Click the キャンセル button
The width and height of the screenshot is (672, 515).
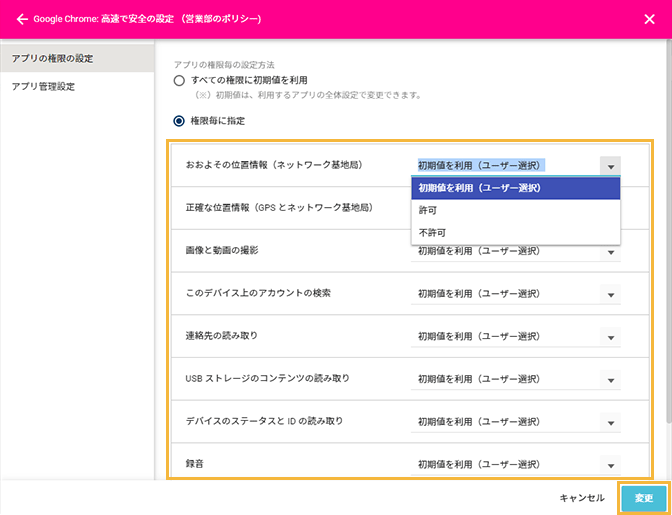tap(582, 498)
